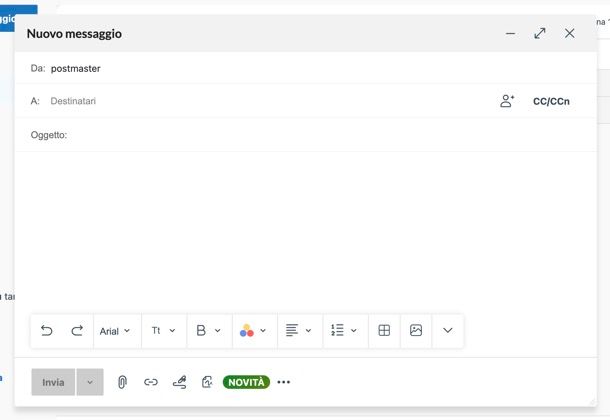
Task: Open the three-dots more options menu
Action: (284, 382)
